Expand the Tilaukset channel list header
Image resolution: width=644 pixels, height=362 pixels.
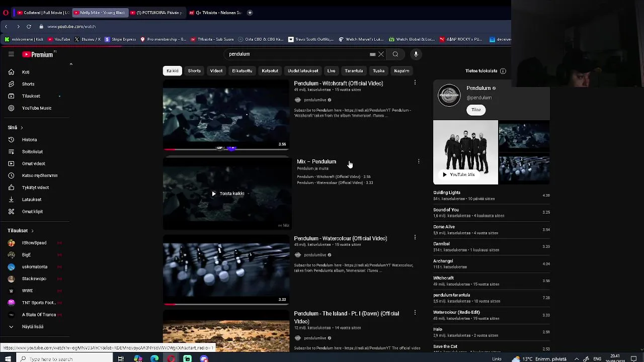[x=21, y=231]
